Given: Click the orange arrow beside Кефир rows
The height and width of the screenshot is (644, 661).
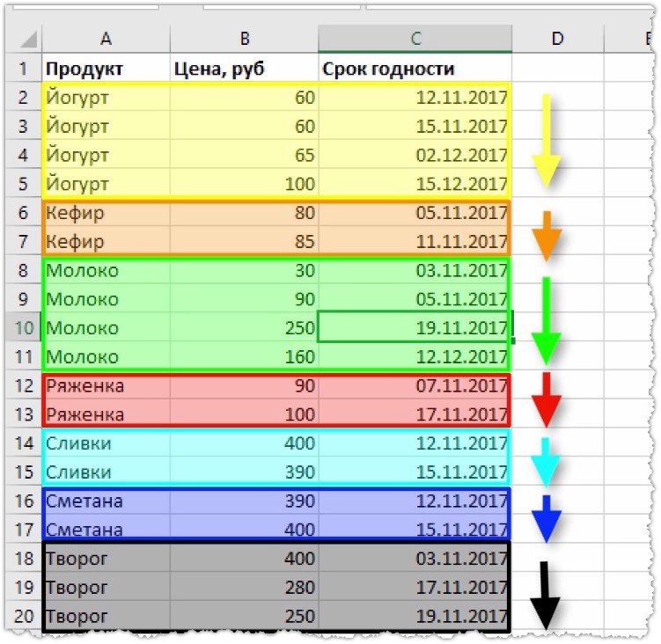Looking at the screenshot, I should click(547, 237).
